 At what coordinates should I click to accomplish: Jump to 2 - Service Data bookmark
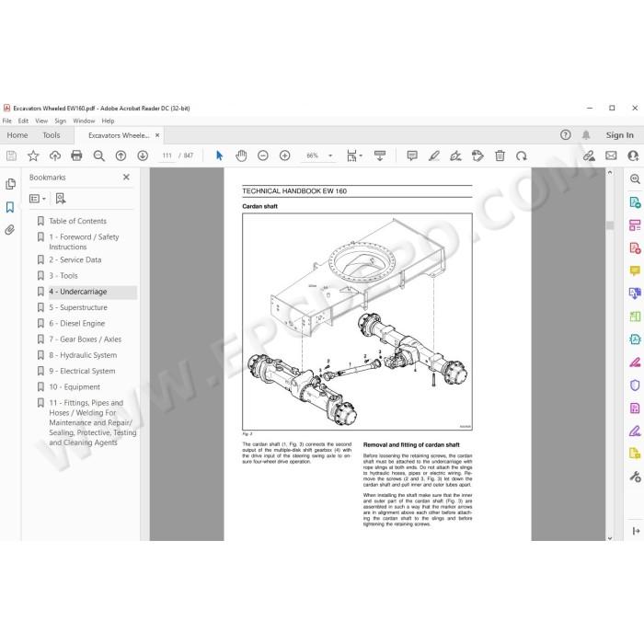[75, 259]
